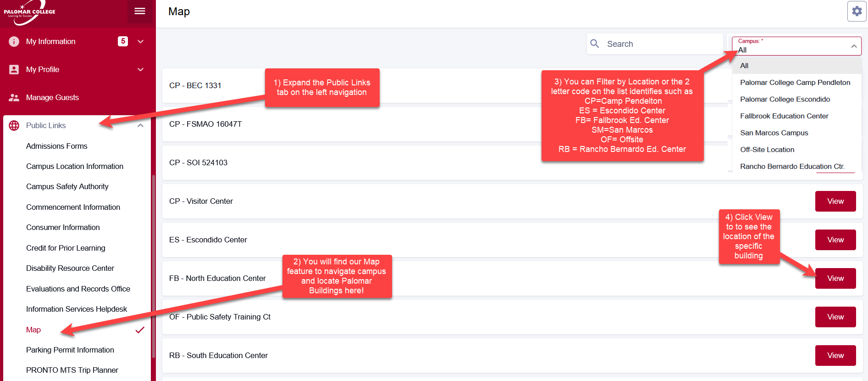Click the CP - FSMAO 16047T row text

click(x=205, y=124)
